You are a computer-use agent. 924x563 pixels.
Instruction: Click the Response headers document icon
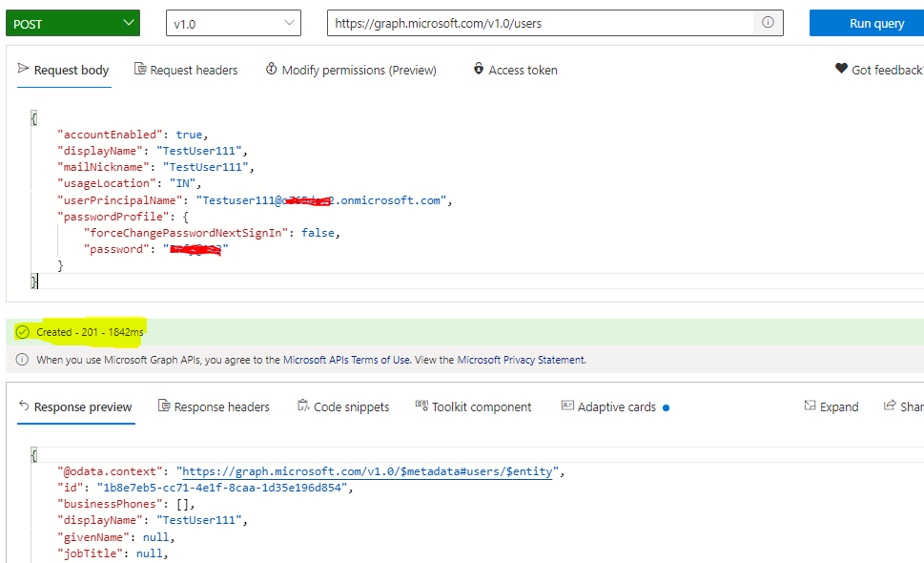pyautogui.click(x=164, y=405)
